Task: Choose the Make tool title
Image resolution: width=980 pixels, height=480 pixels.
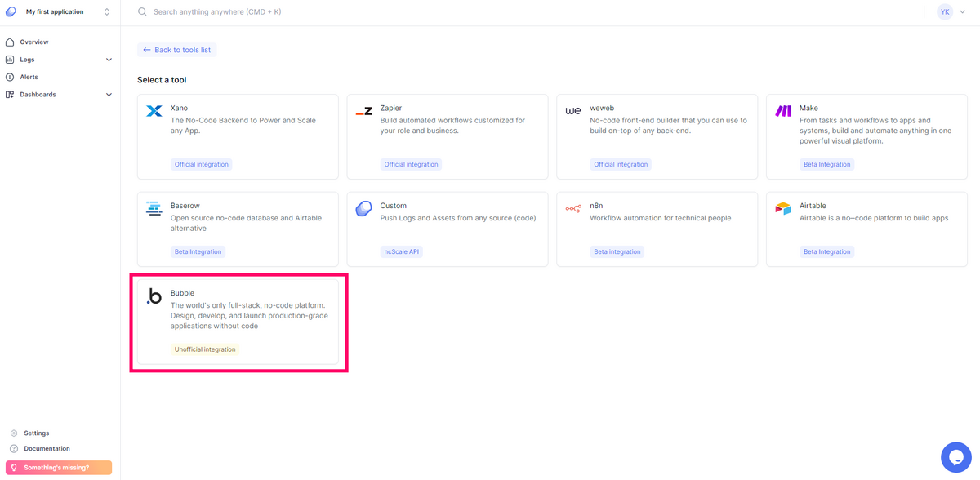Action: (x=808, y=108)
